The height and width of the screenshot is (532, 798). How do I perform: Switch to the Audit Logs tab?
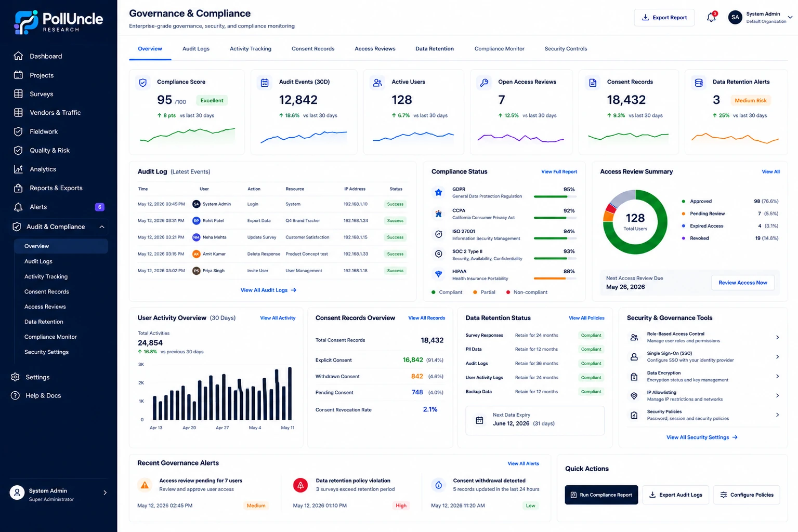(x=196, y=49)
